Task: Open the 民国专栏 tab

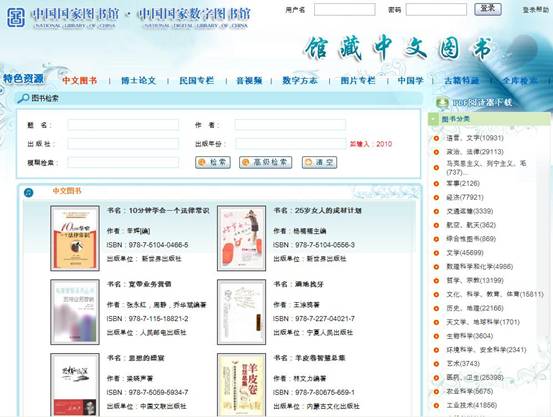Action: (x=196, y=81)
